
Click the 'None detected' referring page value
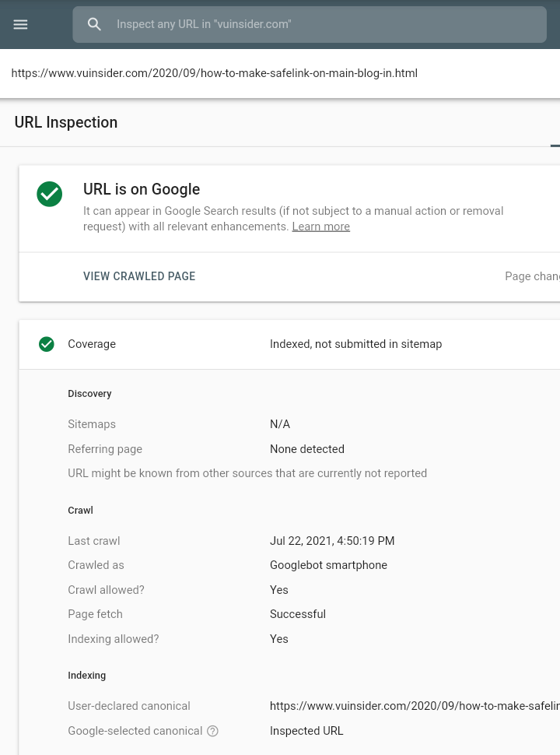coord(307,449)
